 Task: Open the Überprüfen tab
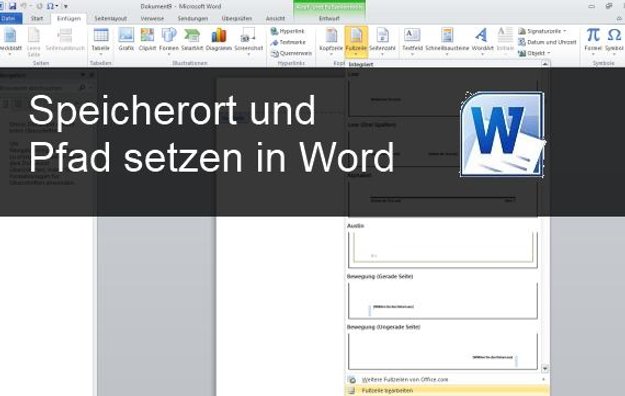[237, 18]
